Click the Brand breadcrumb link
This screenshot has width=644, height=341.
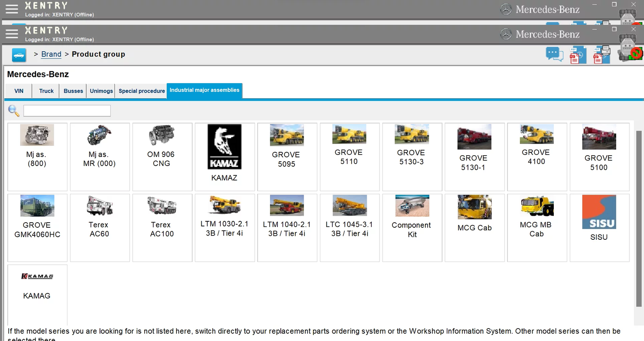point(51,54)
